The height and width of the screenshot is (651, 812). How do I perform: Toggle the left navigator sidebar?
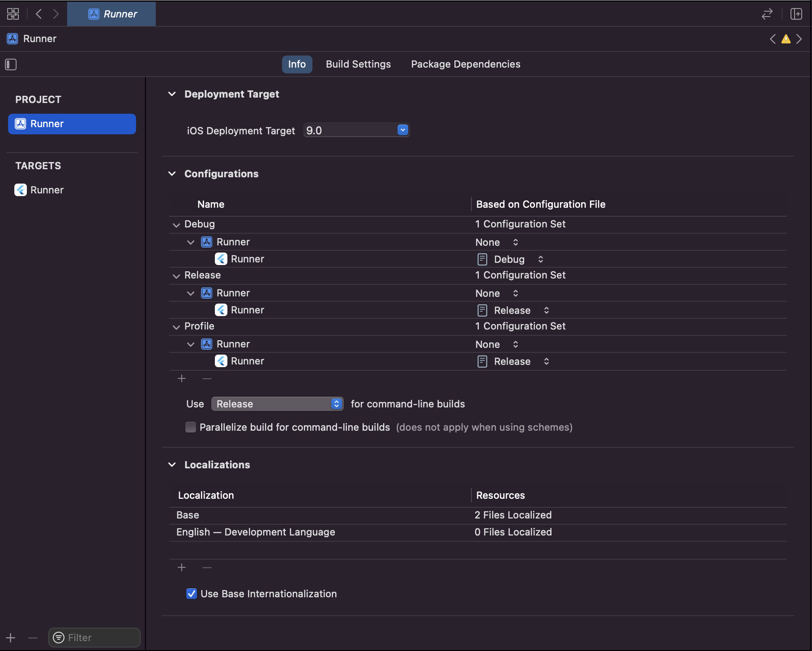point(11,64)
